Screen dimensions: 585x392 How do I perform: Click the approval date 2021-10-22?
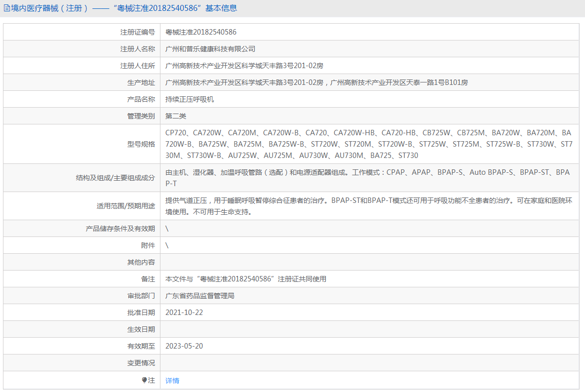[183, 312]
